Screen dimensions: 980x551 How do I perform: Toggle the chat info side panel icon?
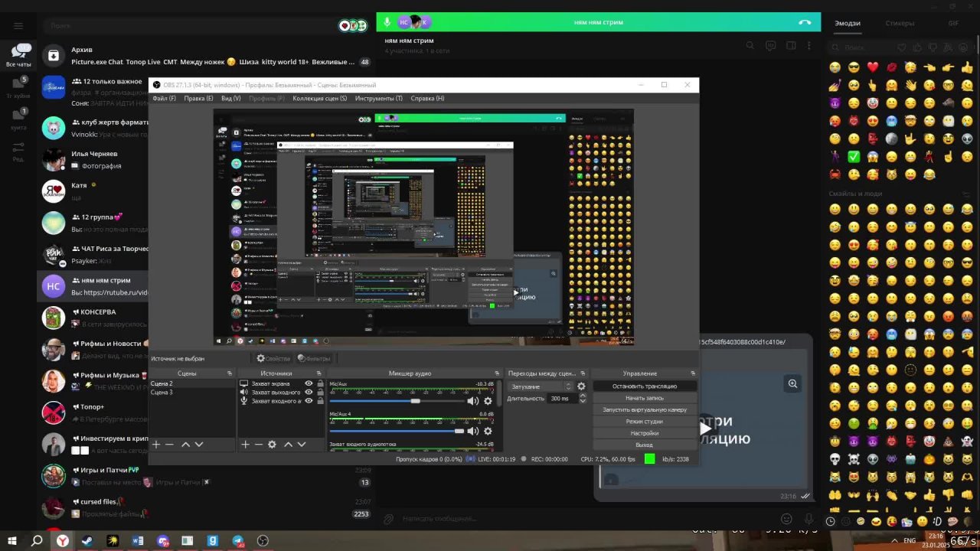click(791, 46)
